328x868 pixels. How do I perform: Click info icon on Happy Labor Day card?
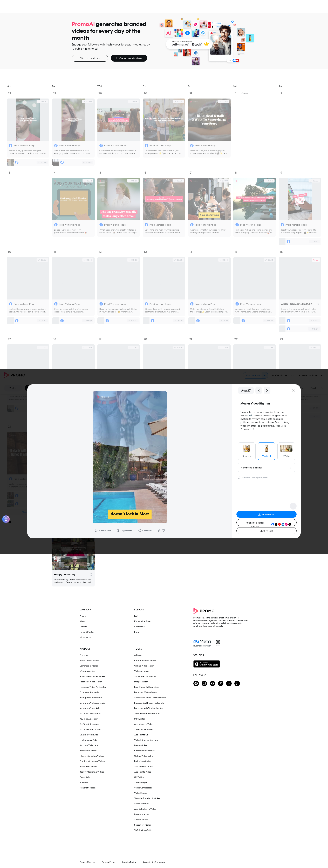[91, 575]
